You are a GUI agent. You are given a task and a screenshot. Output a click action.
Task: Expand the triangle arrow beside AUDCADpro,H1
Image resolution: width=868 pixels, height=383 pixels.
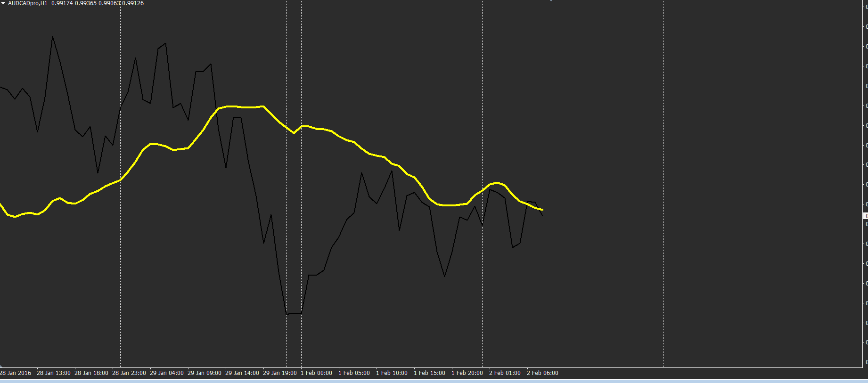(x=3, y=3)
